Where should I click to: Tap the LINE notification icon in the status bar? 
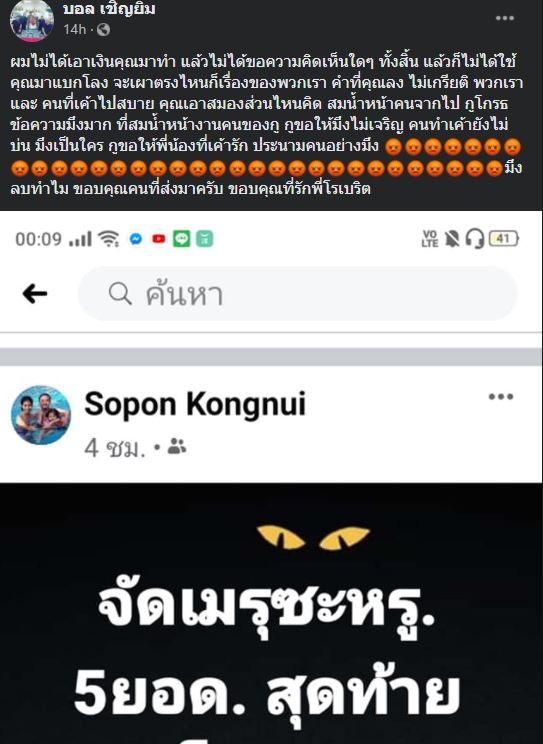click(181, 239)
